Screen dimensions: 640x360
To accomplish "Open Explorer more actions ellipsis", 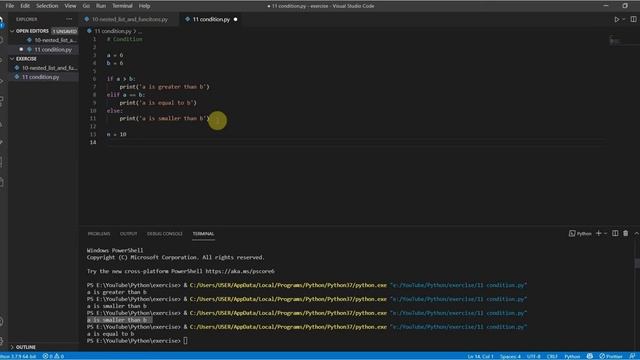I will 69,19.
